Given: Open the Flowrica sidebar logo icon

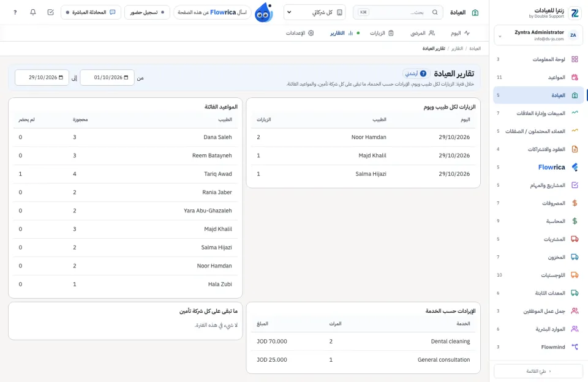Looking at the screenshot, I should (575, 167).
